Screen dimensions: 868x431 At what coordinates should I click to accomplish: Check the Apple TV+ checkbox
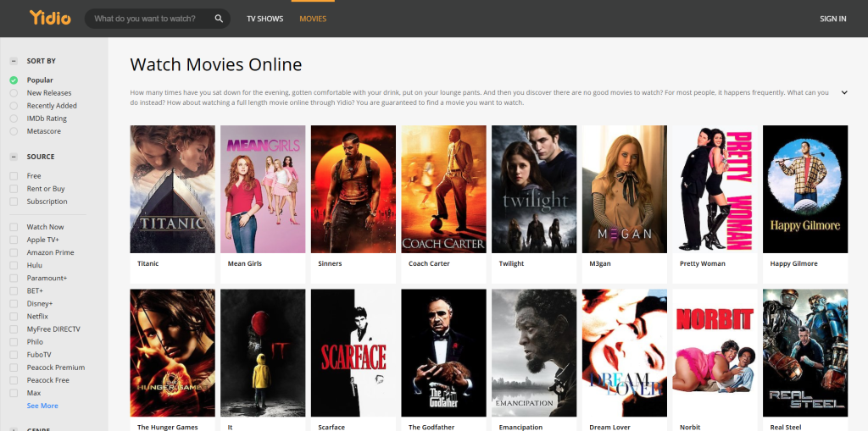(14, 240)
